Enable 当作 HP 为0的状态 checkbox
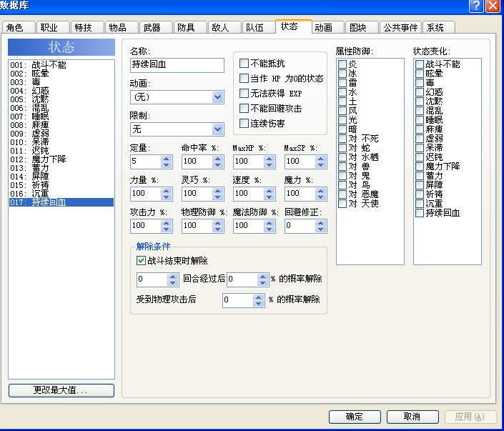 click(244, 78)
